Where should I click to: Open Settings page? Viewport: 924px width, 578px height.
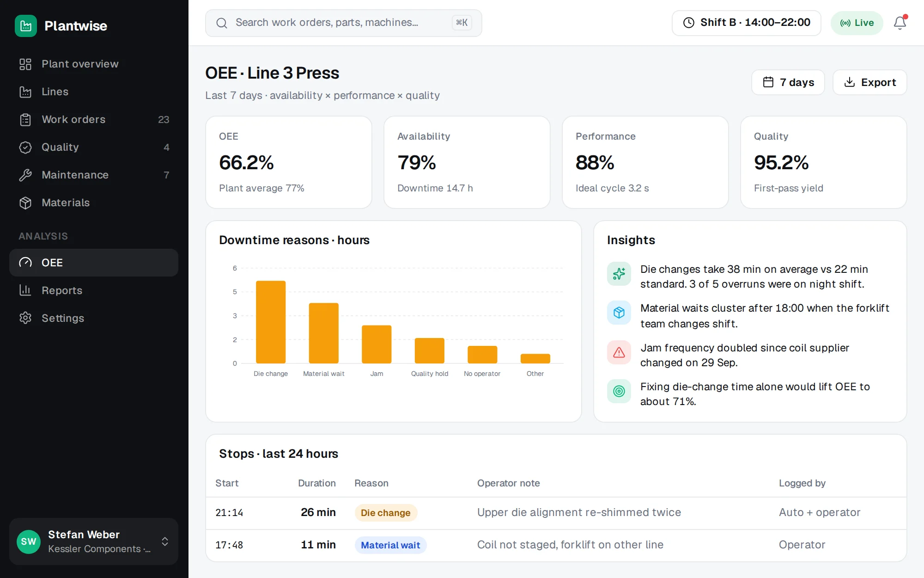point(94,318)
